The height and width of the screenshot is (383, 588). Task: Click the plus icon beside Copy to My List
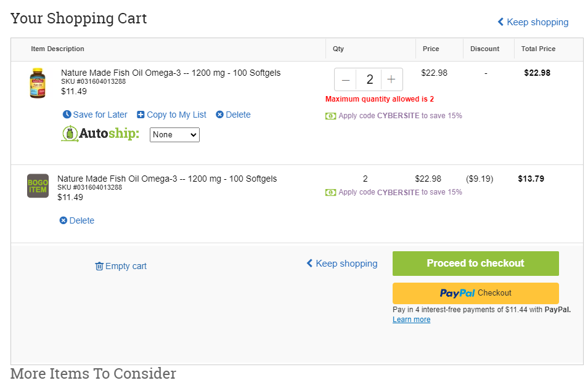141,115
